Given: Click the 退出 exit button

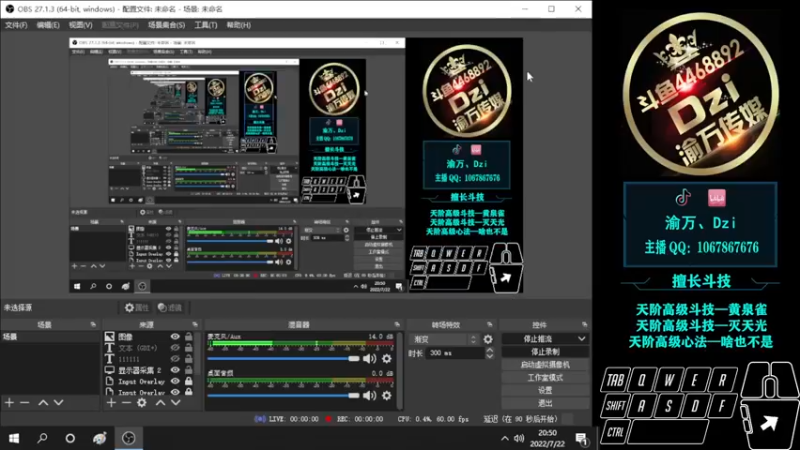Looking at the screenshot, I should (545, 403).
